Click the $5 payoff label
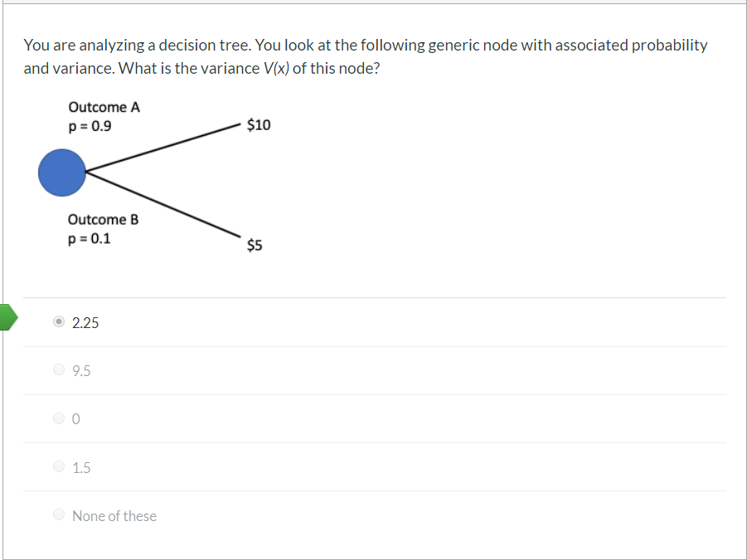Screen dimensions: 747x560 pos(254,244)
